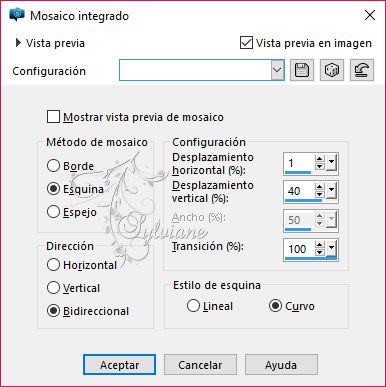The image size is (386, 387).
Task: Increase Desplazamiento horizontal with up arrow
Action: pyautogui.click(x=319, y=159)
